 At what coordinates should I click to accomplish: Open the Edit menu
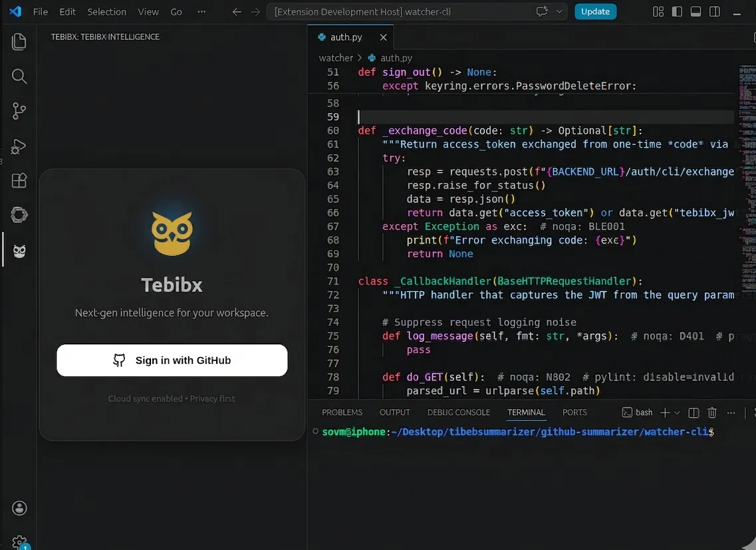pos(68,11)
